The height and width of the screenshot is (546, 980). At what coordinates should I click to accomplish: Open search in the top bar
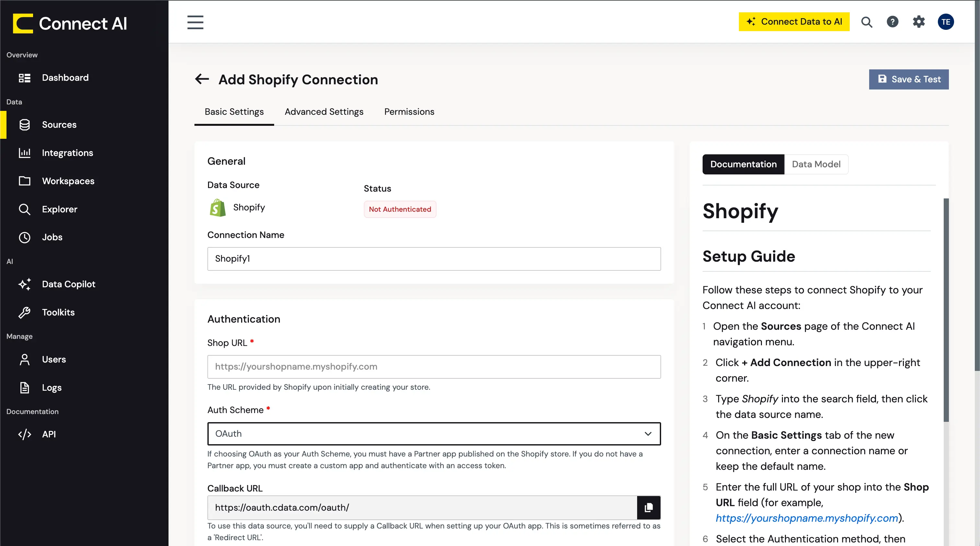click(867, 22)
